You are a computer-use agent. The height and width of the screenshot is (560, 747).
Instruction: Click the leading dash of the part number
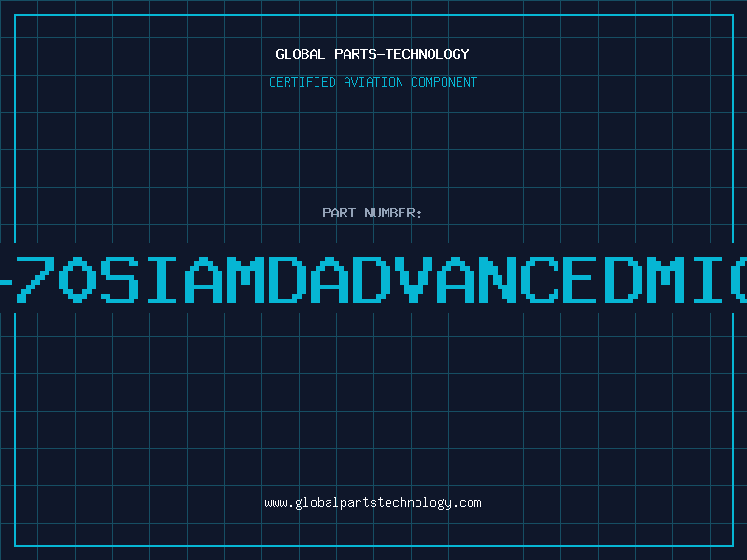pos(6,282)
